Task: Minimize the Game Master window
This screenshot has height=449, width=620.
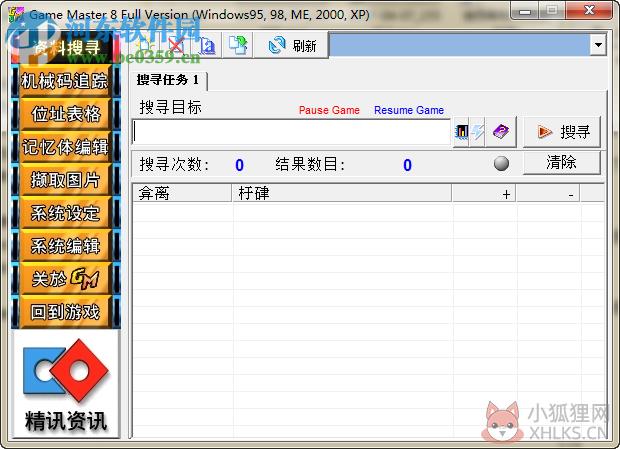Action: pos(524,10)
